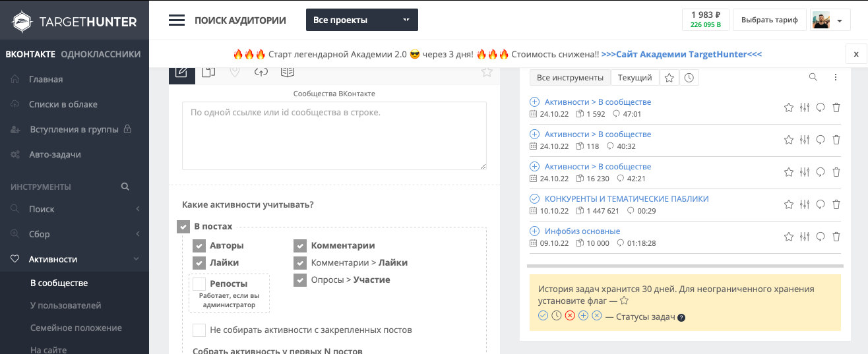This screenshot has width=868, height=354.
Task: Switch to the ОДНОКЛАССНИКИ network tab
Action: pyautogui.click(x=101, y=54)
